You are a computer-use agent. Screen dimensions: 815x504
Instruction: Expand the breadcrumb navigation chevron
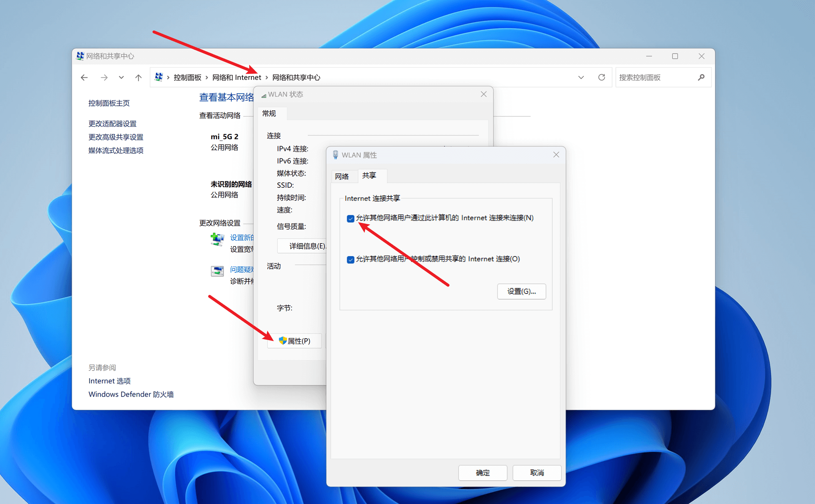[121, 77]
